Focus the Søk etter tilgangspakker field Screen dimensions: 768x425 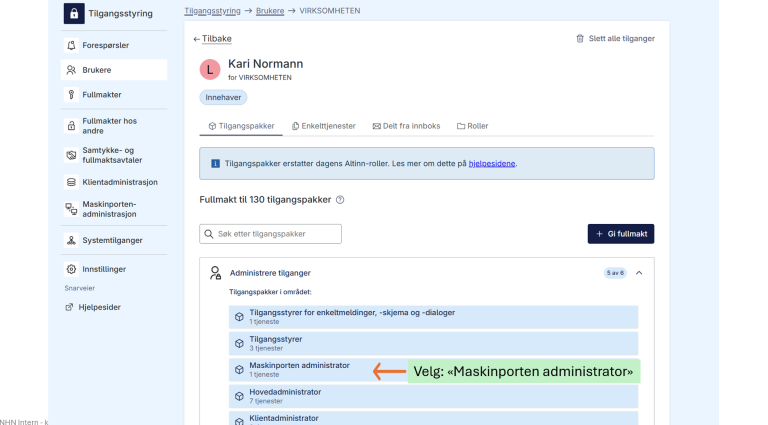[x=270, y=234]
